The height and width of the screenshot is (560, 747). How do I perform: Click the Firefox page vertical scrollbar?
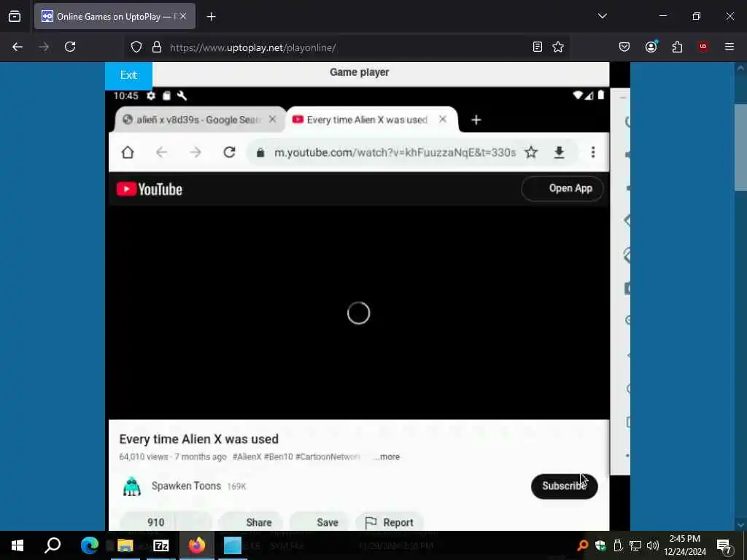(x=740, y=147)
